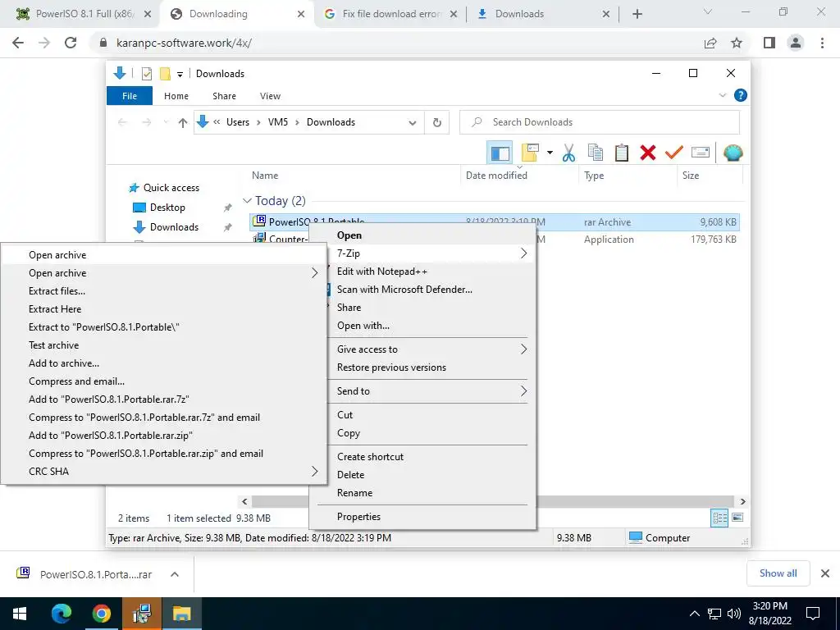Viewport: 840px width, 630px height.
Task: Click Chrome share page icon
Action: [710, 43]
